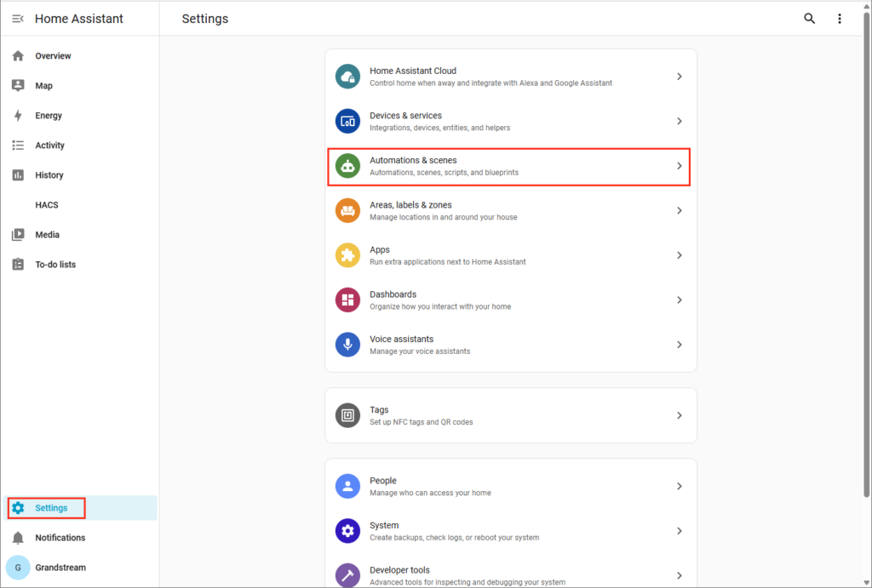
Task: Click the chevron on the System row
Action: 679,531
